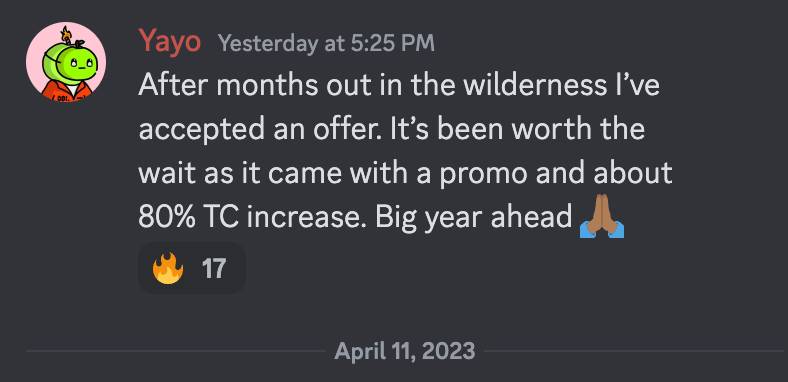The image size is (788, 382).
Task: Open the Yayo username profile popup
Action: (170, 42)
